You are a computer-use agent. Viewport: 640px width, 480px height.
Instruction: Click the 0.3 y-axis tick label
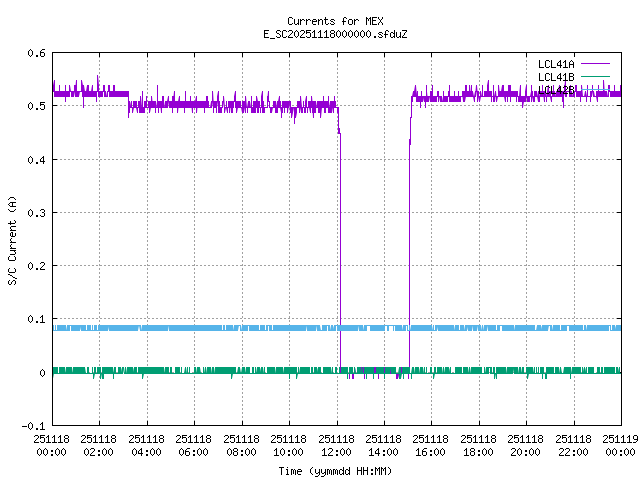36,213
